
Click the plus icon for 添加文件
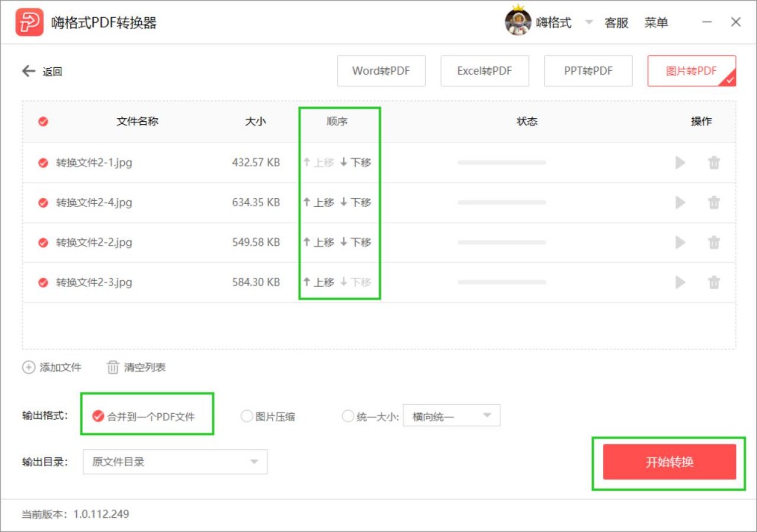click(29, 367)
